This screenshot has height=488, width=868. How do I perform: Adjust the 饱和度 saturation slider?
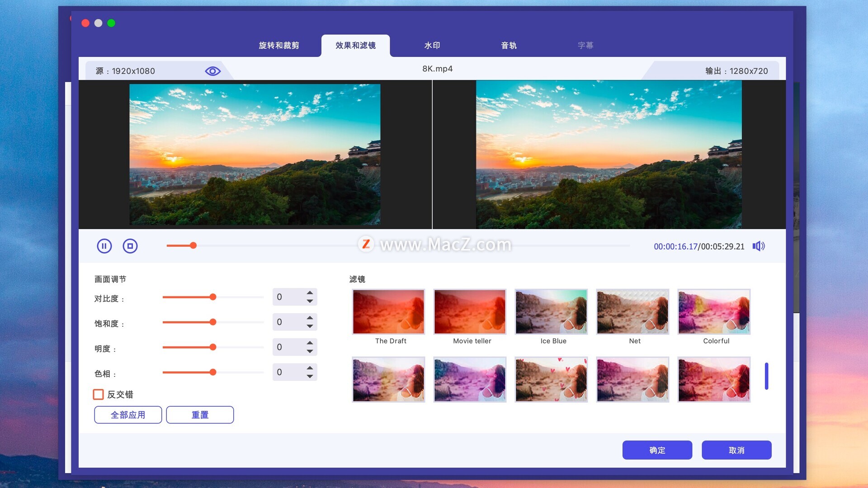213,322
